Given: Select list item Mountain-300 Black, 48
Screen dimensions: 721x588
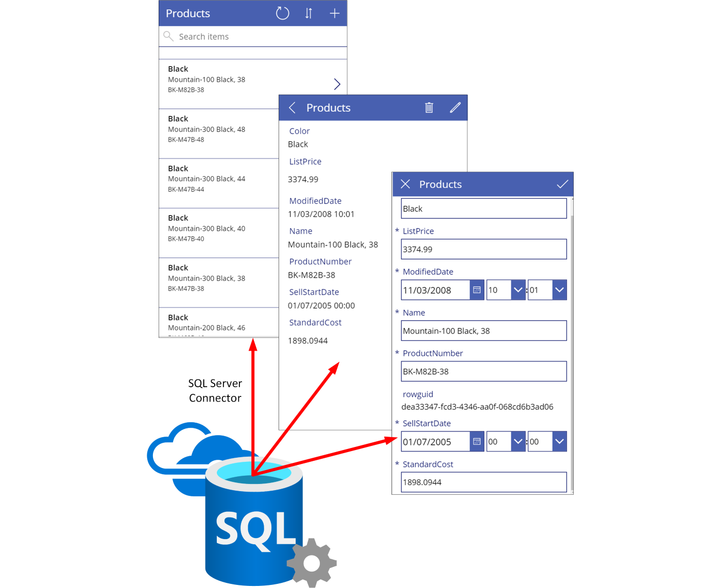Looking at the screenshot, I should (x=219, y=133).
